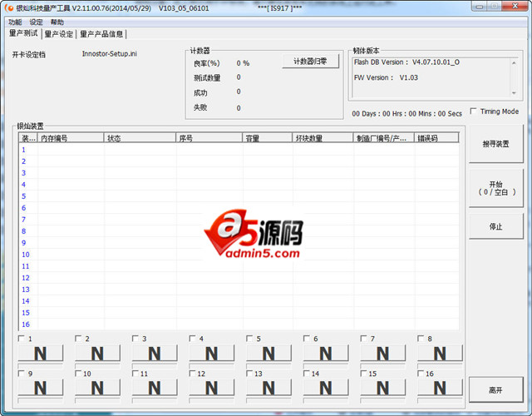
Task: Switch to the 量产测试 tab
Action: click(x=23, y=33)
